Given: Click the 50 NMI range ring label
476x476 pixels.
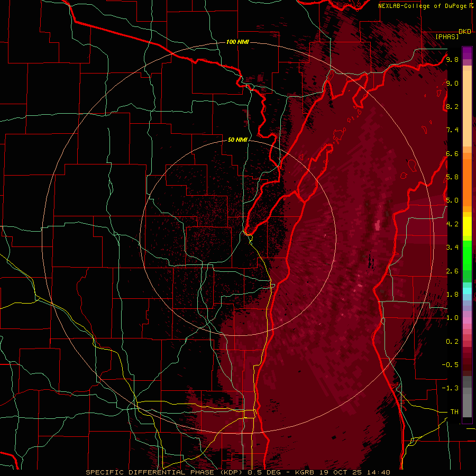Looking at the screenshot, I should pos(237,140).
